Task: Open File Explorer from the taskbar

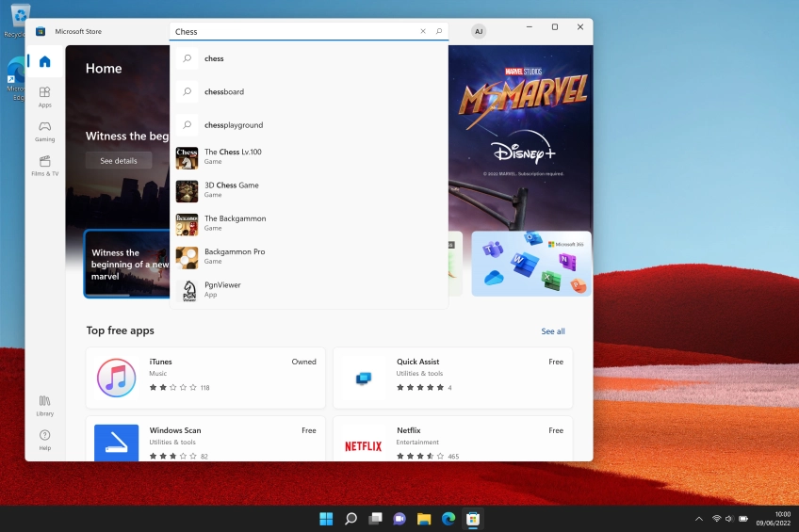Action: [x=424, y=519]
